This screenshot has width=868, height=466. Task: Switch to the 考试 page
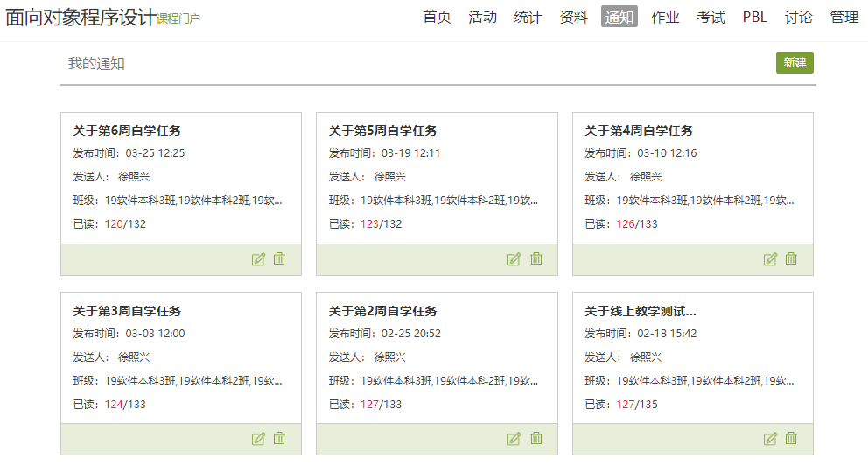pos(710,17)
